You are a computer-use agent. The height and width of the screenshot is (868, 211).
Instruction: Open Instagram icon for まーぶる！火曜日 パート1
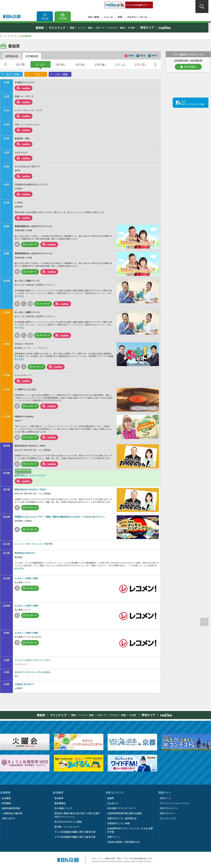click(x=30, y=304)
